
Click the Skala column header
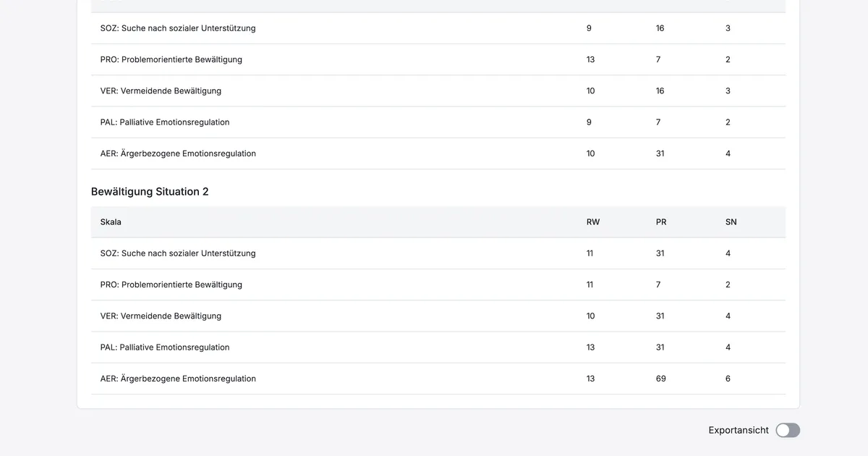coord(111,222)
